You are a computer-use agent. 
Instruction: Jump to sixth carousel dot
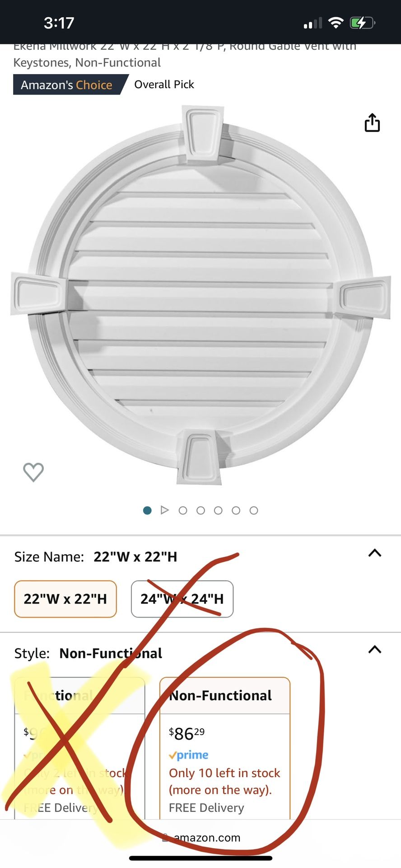click(x=236, y=510)
